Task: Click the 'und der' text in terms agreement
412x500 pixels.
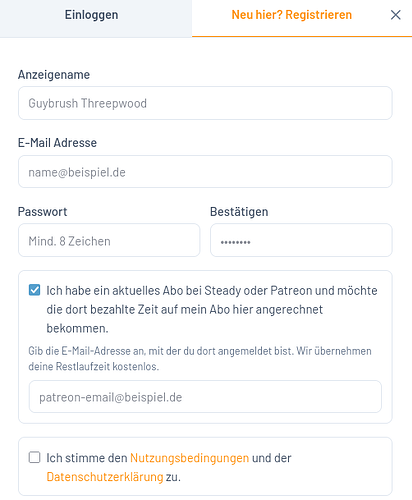Action: (271, 458)
